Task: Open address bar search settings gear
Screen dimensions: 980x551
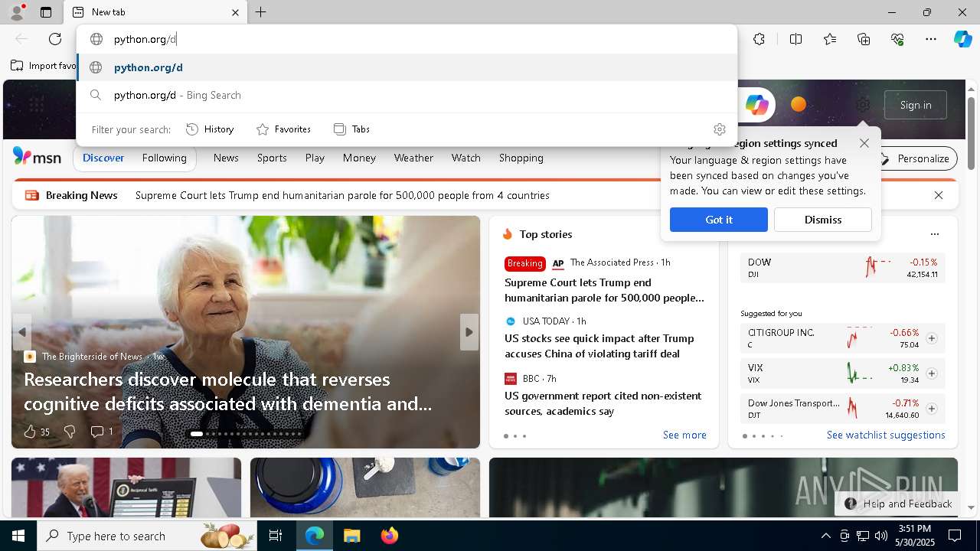Action: [719, 129]
